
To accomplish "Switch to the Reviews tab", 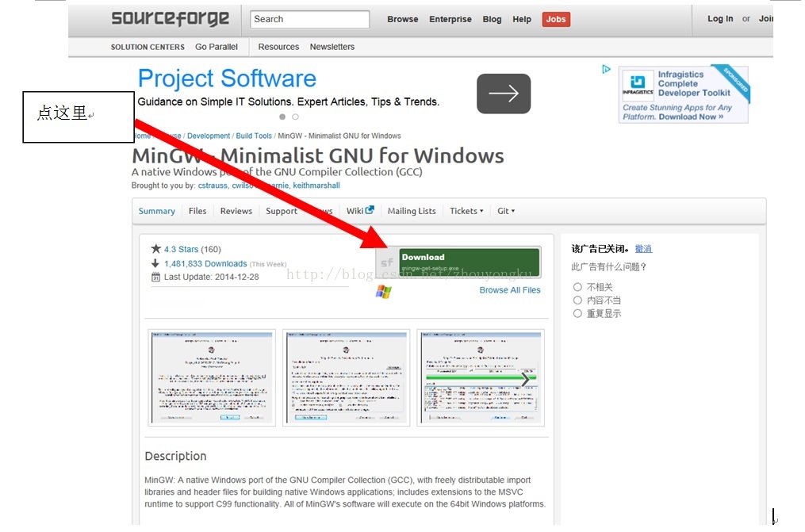I will click(x=236, y=211).
